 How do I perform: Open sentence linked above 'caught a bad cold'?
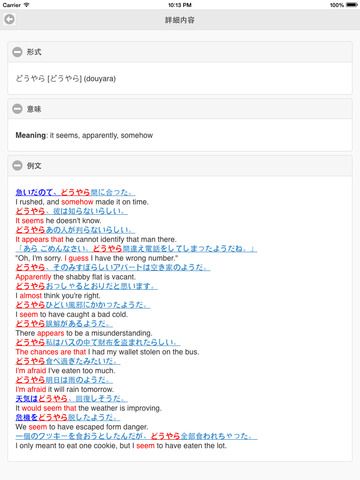click(x=83, y=305)
